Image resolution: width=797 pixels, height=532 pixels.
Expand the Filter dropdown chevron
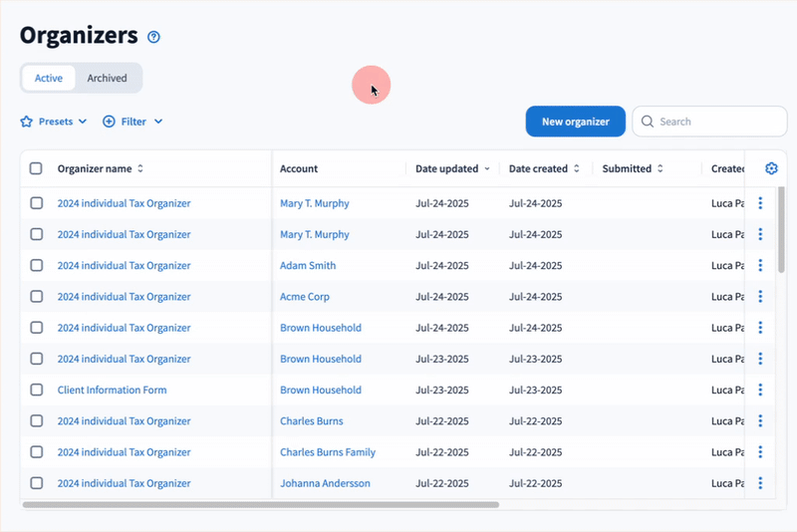point(158,122)
